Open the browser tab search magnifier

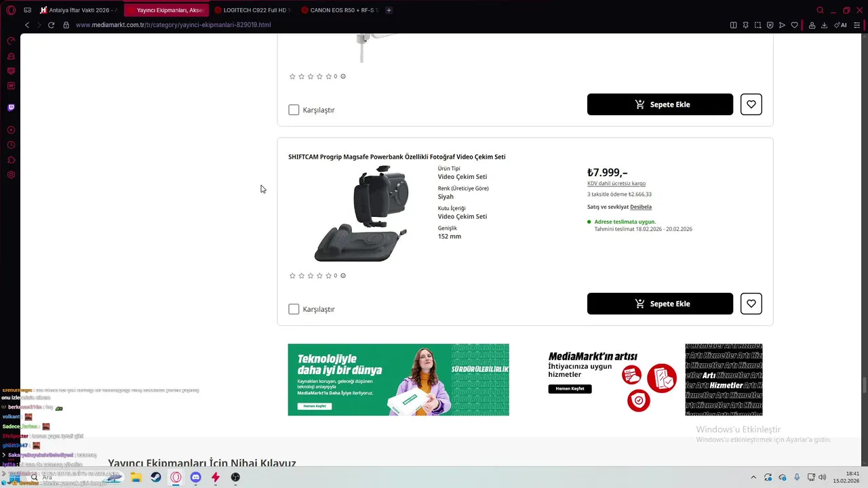pyautogui.click(x=820, y=10)
